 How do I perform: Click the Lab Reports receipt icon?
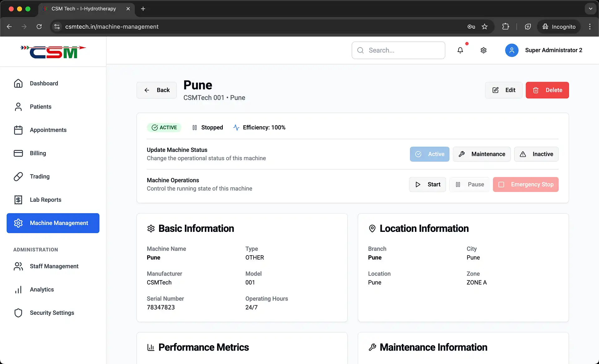click(18, 200)
